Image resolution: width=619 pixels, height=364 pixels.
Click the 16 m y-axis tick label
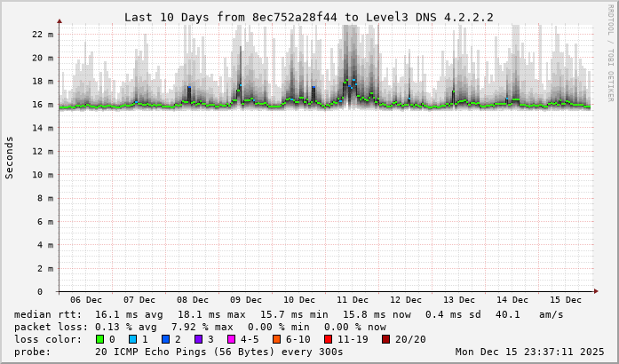43,105
